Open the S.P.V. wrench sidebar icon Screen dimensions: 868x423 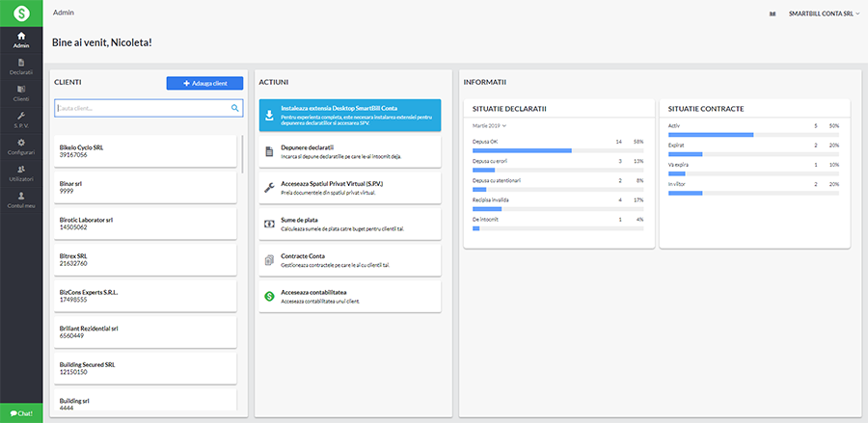21,119
